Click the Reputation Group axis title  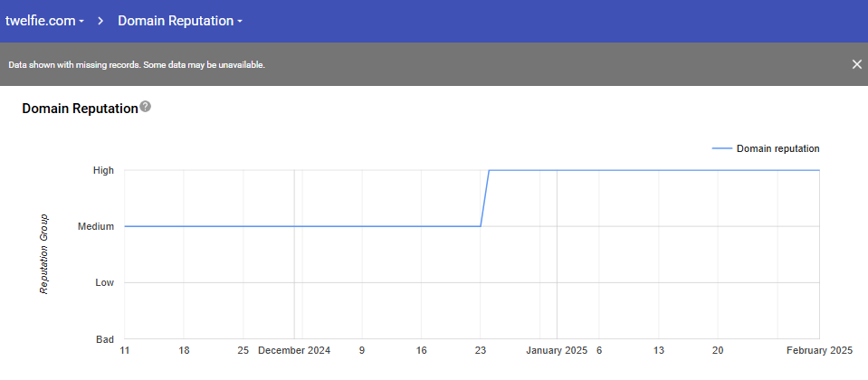point(43,254)
